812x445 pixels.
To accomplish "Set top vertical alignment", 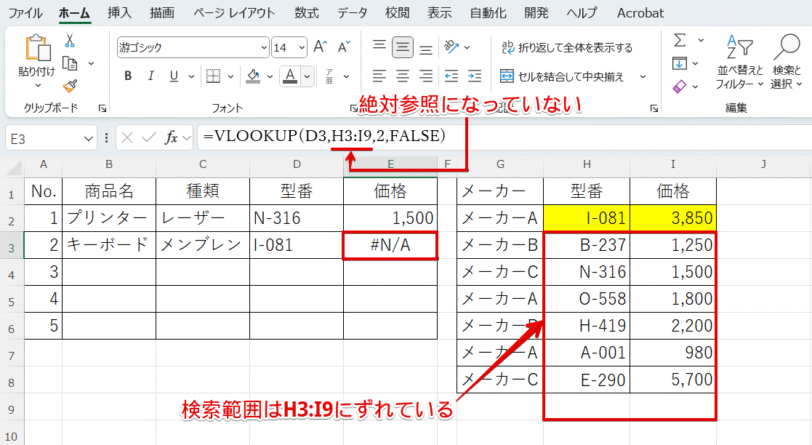I will [x=379, y=47].
